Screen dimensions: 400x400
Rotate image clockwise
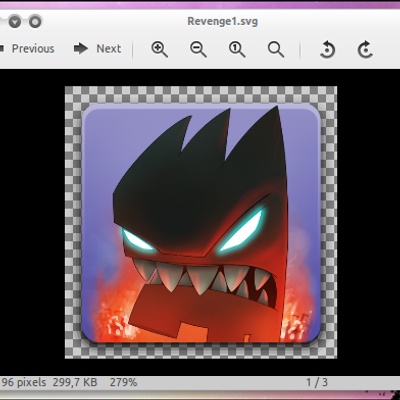[x=365, y=50]
